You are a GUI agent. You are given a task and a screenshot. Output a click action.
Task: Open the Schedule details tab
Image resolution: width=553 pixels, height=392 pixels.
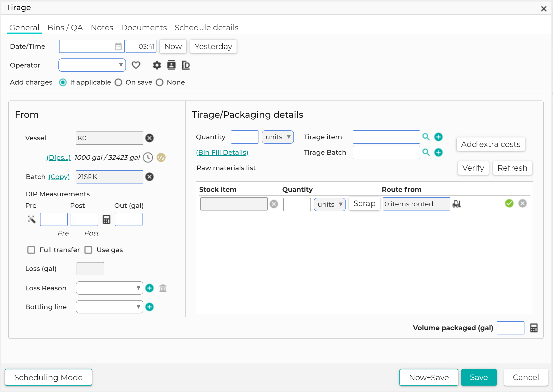[x=206, y=27]
